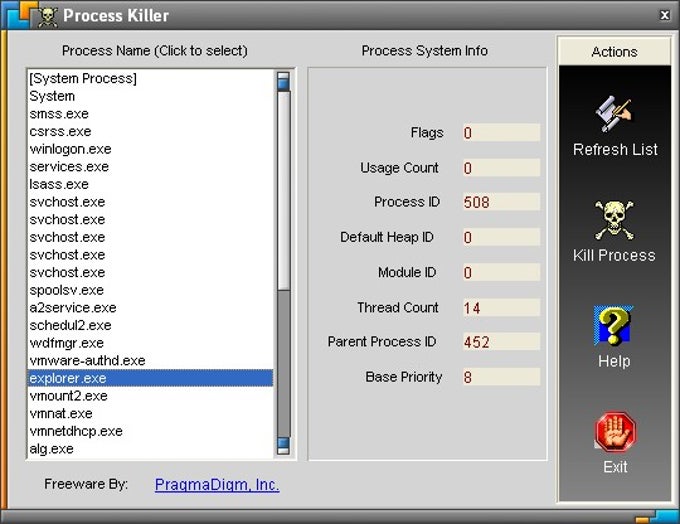680x524 pixels.
Task: Open Help via the question mark icon
Action: point(614,326)
